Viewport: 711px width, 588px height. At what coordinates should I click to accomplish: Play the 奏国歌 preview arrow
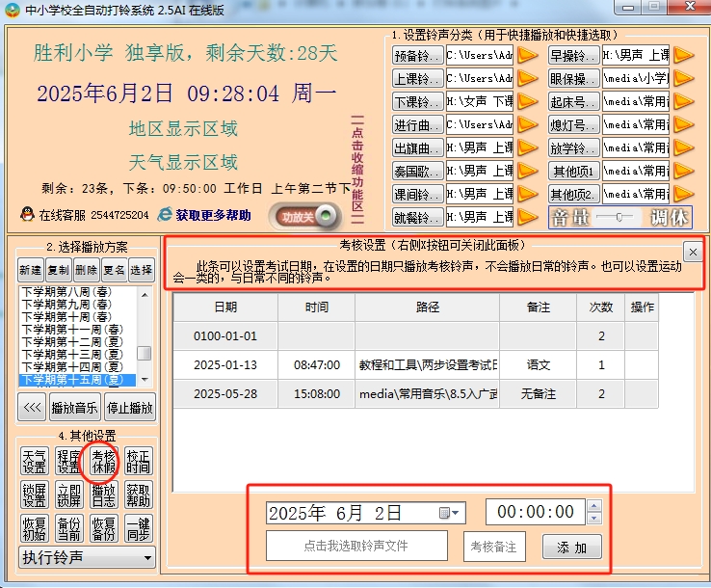[x=527, y=171]
